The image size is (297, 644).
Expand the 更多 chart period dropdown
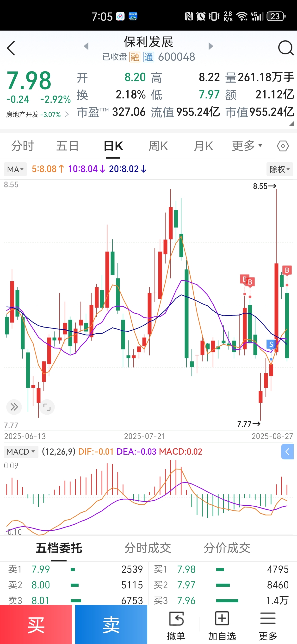tap(247, 146)
